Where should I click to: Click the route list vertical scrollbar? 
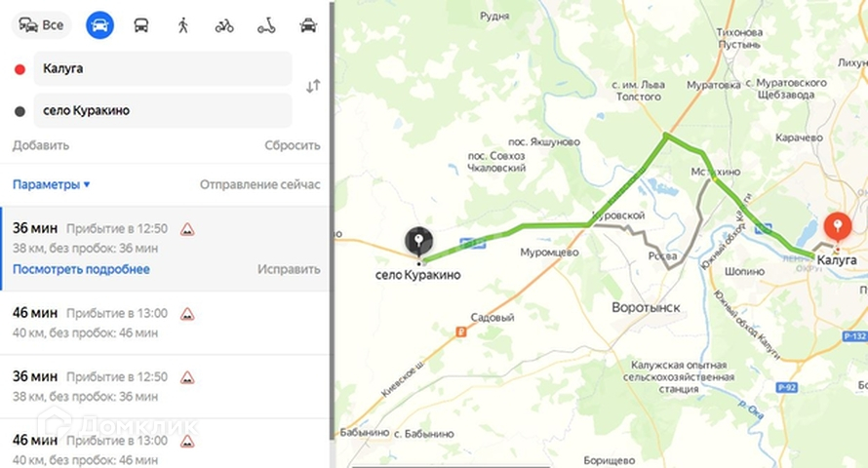click(333, 221)
